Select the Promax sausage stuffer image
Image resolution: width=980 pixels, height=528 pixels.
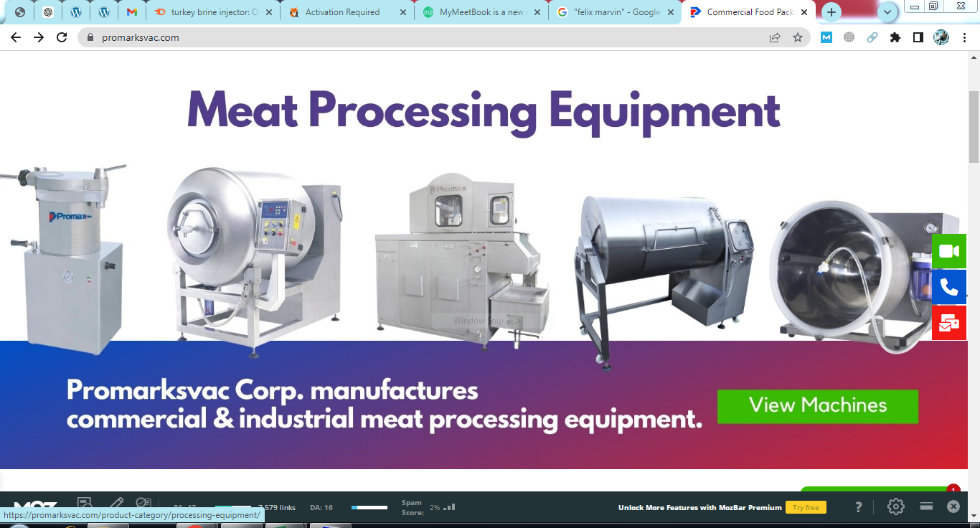tap(63, 260)
